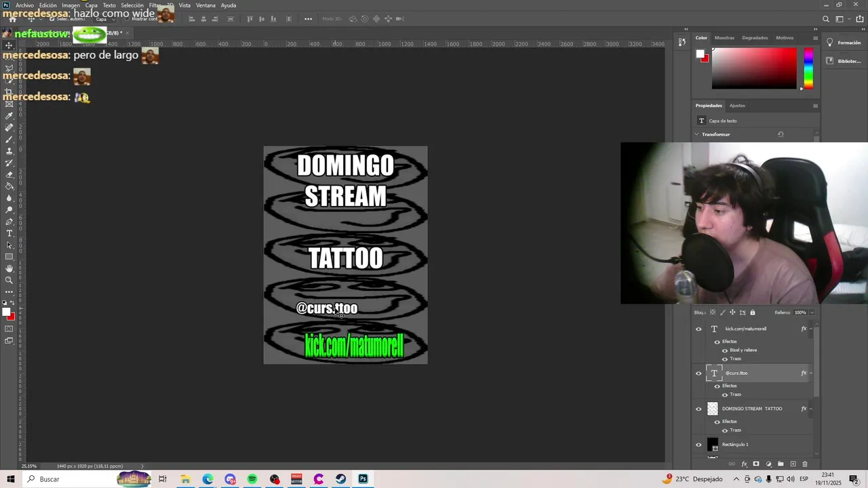Collapse effects of kick.com/matumorell layer

point(811,329)
